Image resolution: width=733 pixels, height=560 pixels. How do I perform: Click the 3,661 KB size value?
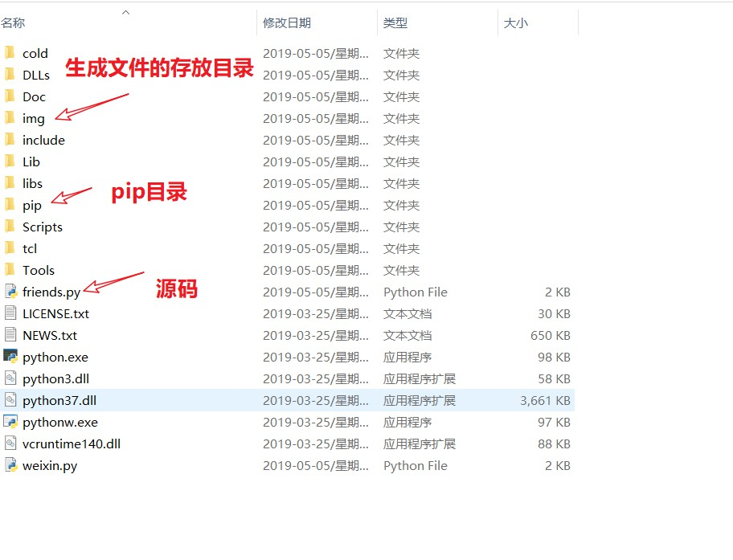click(x=545, y=401)
